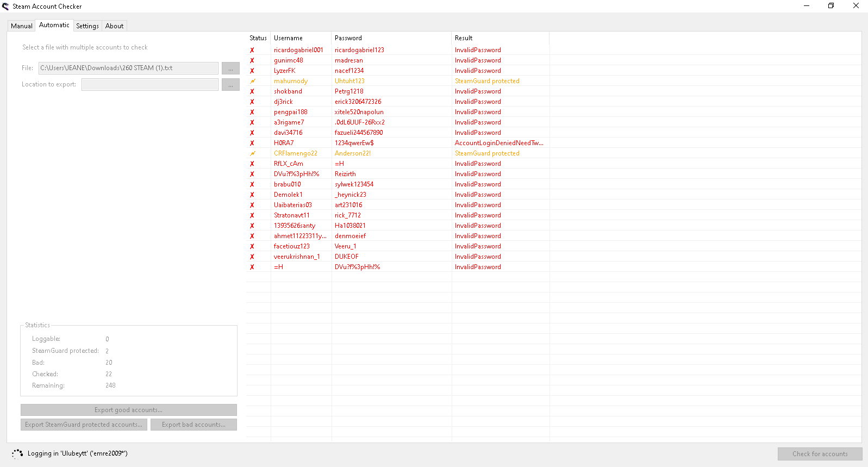Screen dimensions: 868x467
Task: Close the Steam Account Checker window
Action: (856, 6)
